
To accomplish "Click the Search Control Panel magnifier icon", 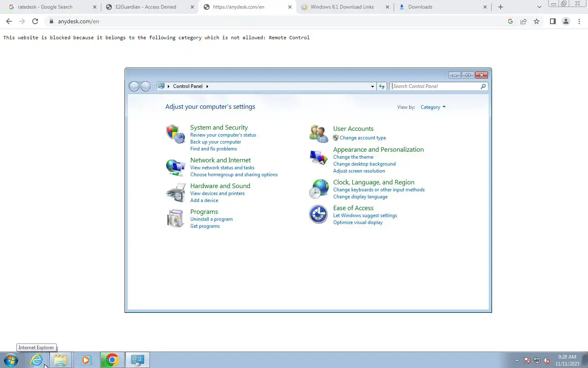I will click(x=483, y=86).
